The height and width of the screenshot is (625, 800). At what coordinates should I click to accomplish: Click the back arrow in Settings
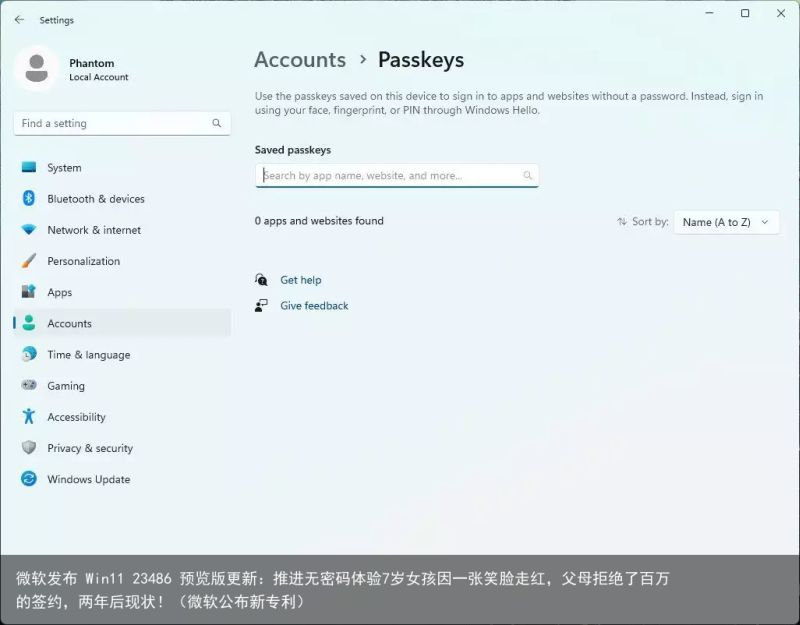click(19, 20)
